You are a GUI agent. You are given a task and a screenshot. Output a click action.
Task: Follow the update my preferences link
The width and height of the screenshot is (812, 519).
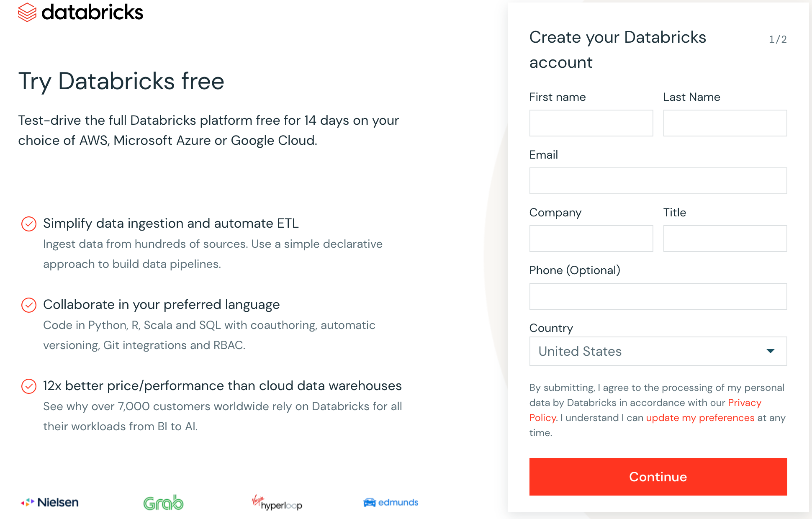[x=700, y=418]
